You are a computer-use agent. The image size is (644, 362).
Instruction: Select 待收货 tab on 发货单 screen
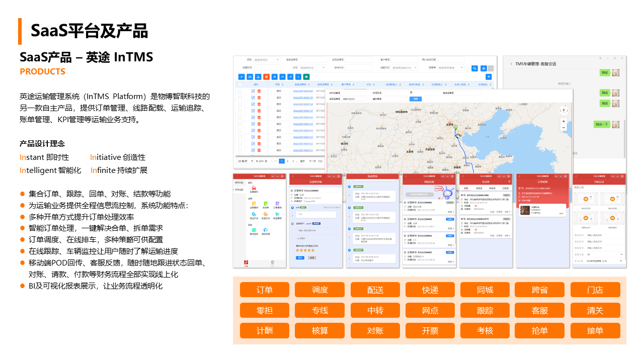[492, 188]
